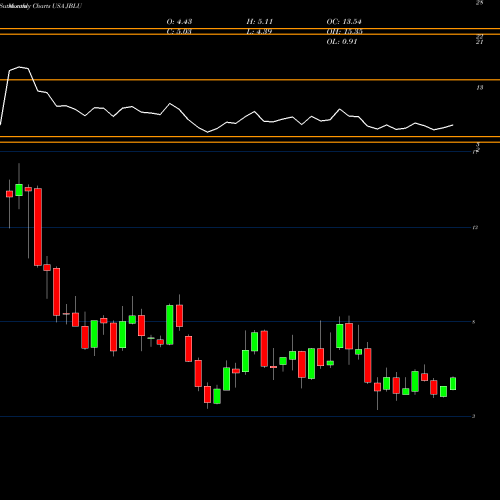Select the 'C: 5.03' close value
Viewport: 500px width, 500px height.
(179, 32)
